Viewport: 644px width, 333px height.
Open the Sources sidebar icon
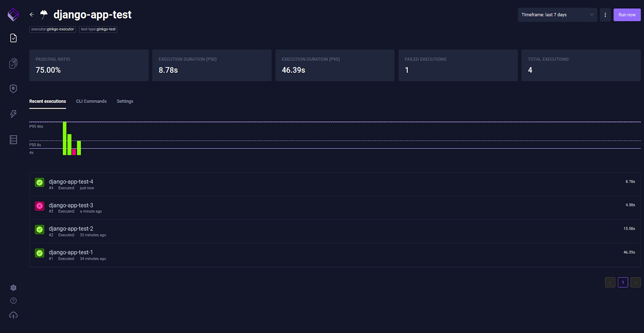pyautogui.click(x=13, y=140)
